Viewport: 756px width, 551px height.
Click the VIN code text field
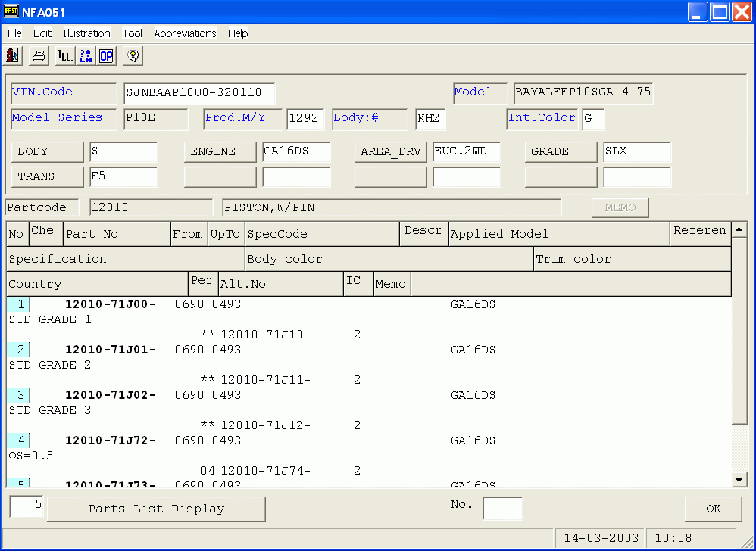tap(199, 93)
